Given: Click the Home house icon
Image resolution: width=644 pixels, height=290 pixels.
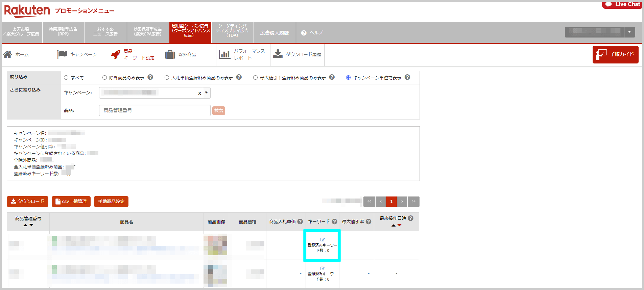Looking at the screenshot, I should click(x=7, y=54).
